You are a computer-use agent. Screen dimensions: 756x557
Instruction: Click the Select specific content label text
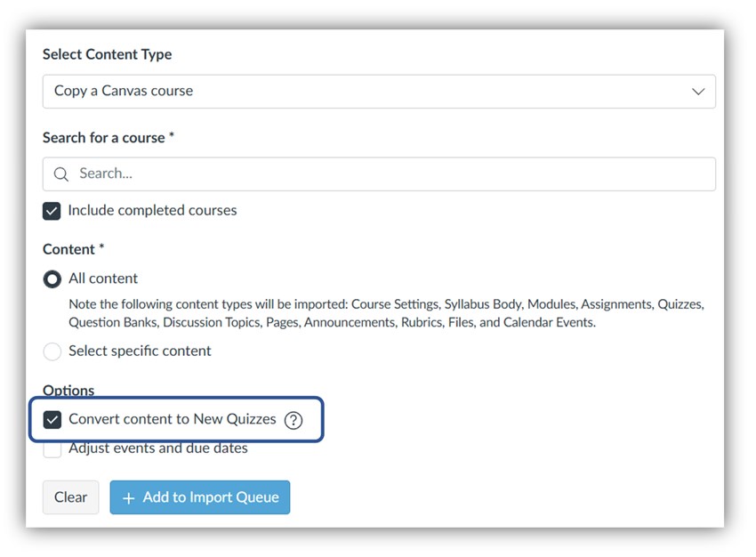coord(140,351)
